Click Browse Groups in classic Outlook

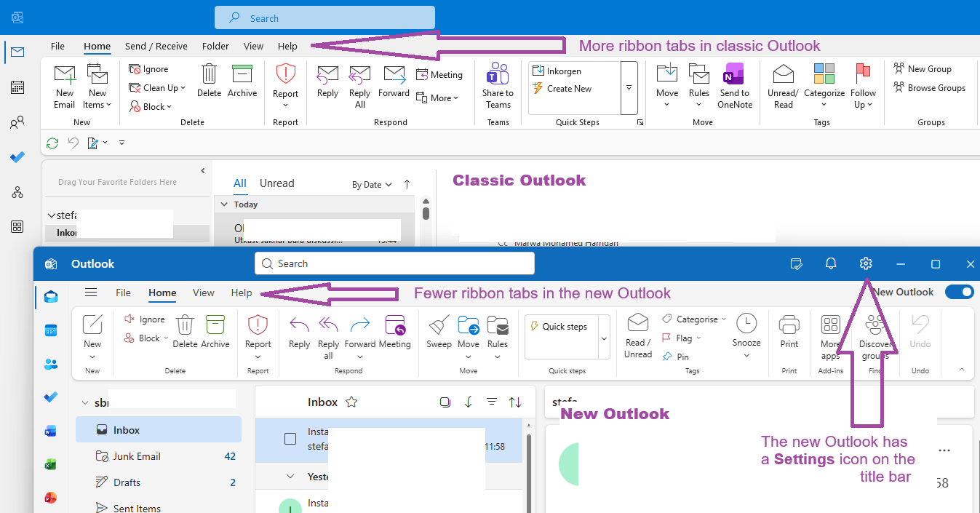[929, 88]
